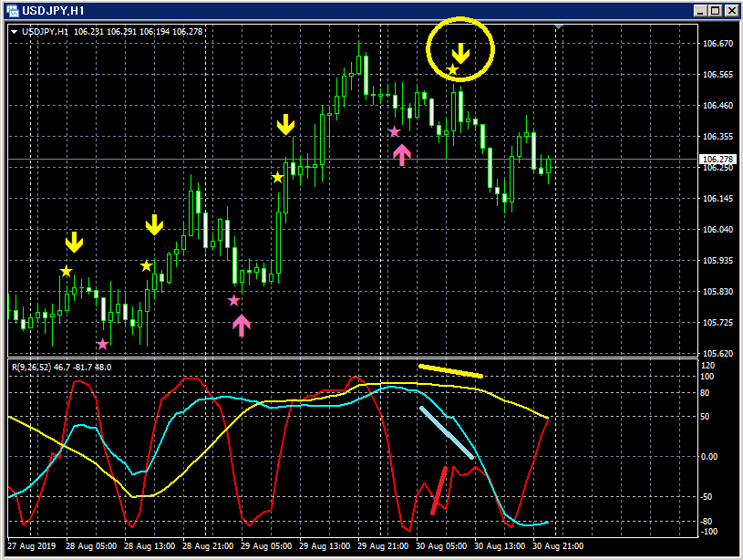Maximize the USDJPY,H1 chart window
The width and height of the screenshot is (743, 560).
point(715,10)
